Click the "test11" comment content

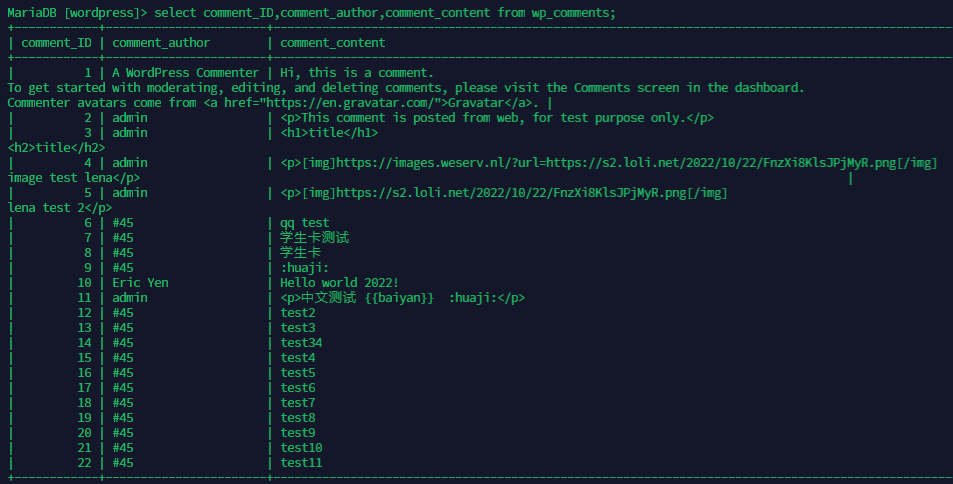(x=301, y=463)
